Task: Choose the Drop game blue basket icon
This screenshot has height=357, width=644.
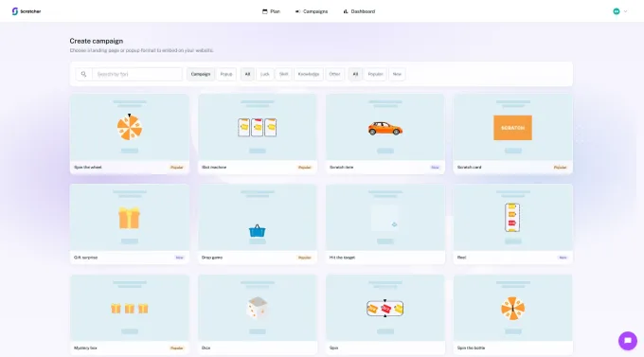Action: coord(257,231)
